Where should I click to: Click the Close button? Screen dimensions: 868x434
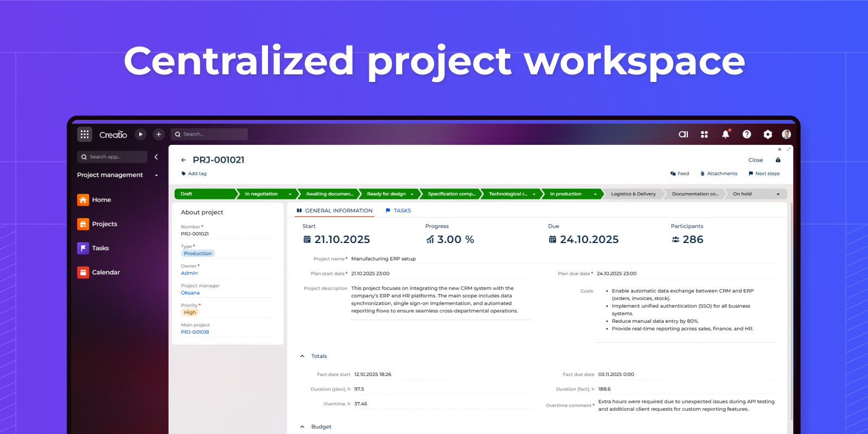pyautogui.click(x=755, y=160)
